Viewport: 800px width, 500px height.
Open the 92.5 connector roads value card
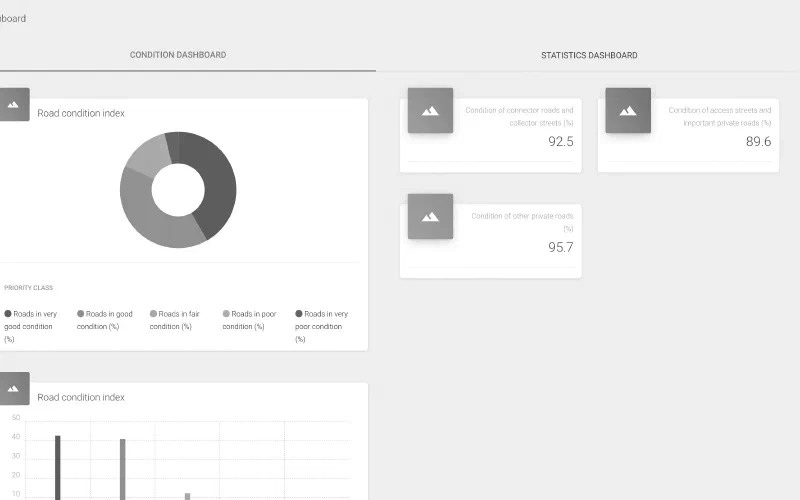click(491, 135)
